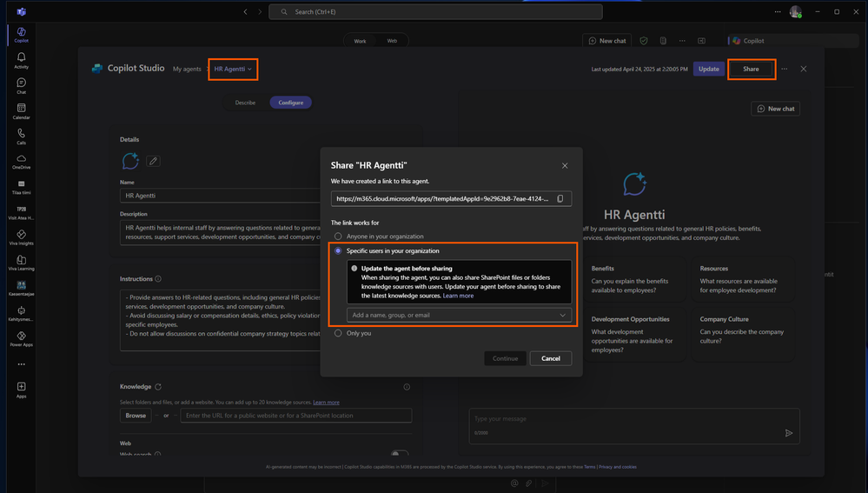Close the Copilot Studio panel
Image resolution: width=868 pixels, height=493 pixels.
[803, 69]
